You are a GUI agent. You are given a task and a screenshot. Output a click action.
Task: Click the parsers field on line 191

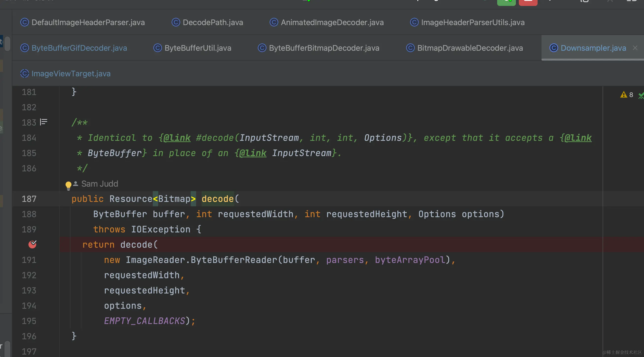pyautogui.click(x=345, y=260)
